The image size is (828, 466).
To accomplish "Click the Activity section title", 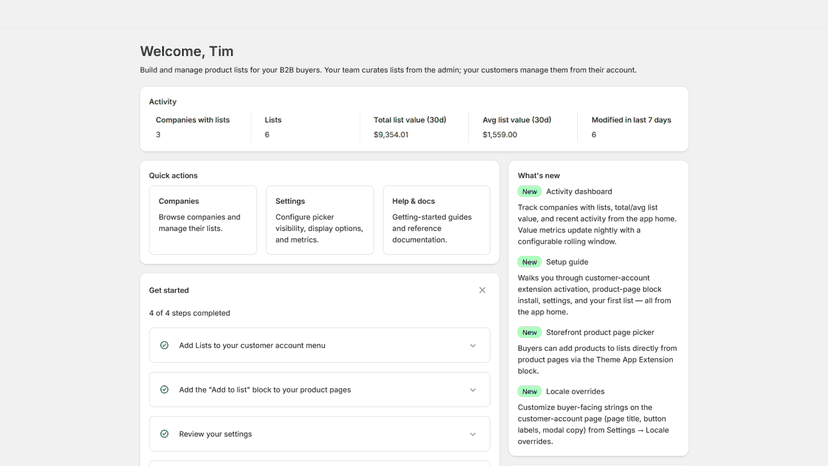I will (163, 101).
